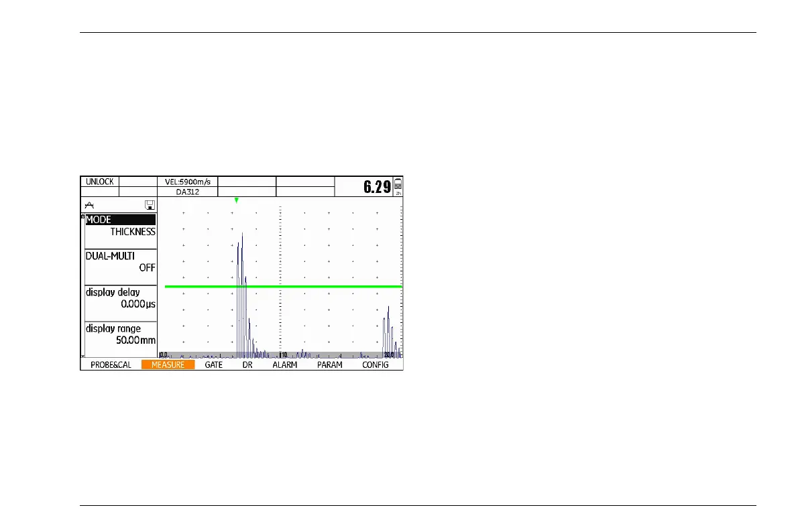Click the 10 mark on horizontal scale

click(x=284, y=354)
